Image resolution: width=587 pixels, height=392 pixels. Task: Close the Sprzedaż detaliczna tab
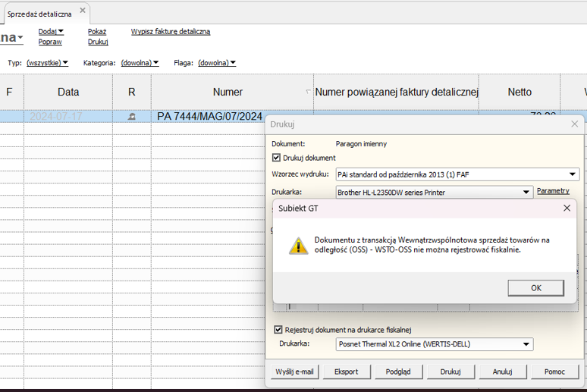click(x=83, y=11)
